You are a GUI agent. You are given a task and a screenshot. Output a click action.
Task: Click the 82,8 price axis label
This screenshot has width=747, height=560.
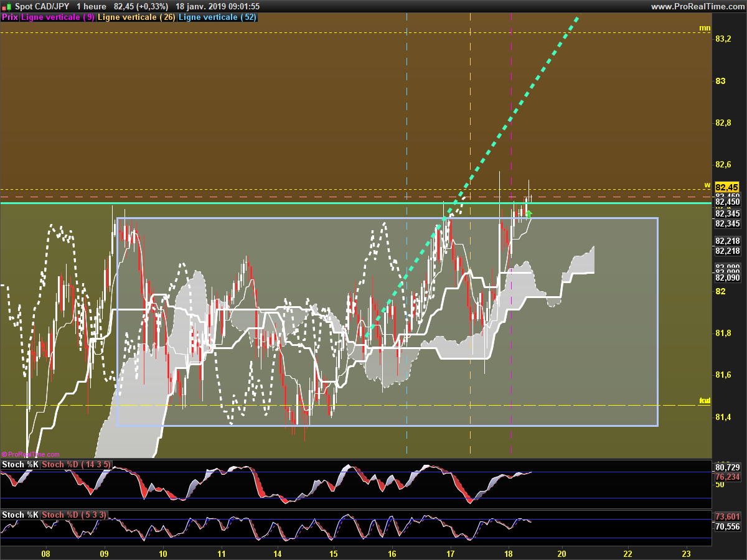pyautogui.click(x=723, y=123)
